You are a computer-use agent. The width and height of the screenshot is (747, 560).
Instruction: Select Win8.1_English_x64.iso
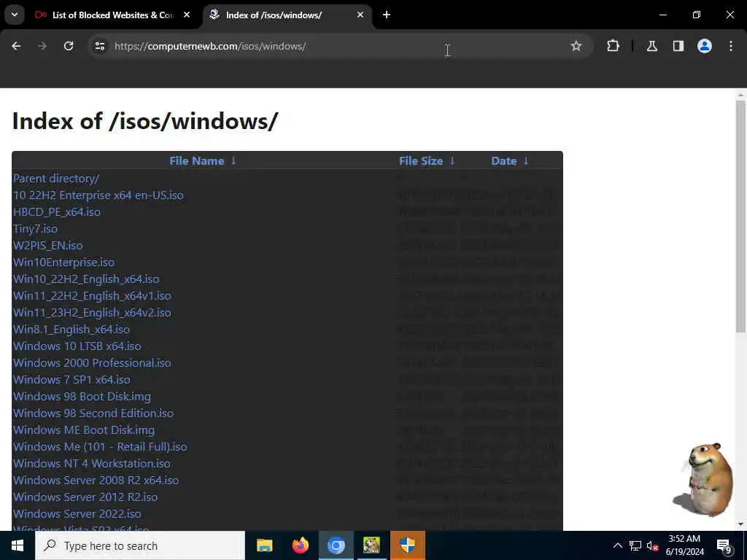(x=71, y=330)
